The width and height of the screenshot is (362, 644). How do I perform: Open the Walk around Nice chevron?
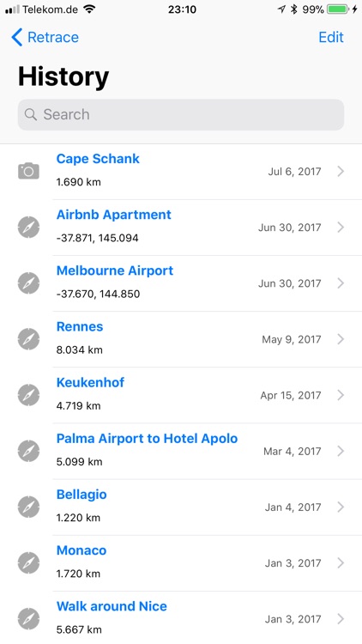(x=341, y=618)
